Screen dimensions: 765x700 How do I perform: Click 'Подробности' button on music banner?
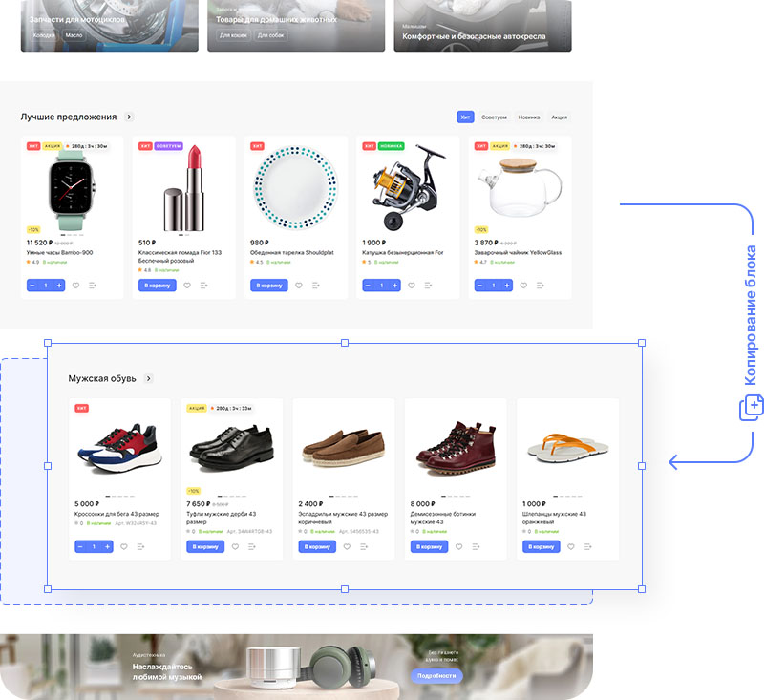[x=436, y=675]
